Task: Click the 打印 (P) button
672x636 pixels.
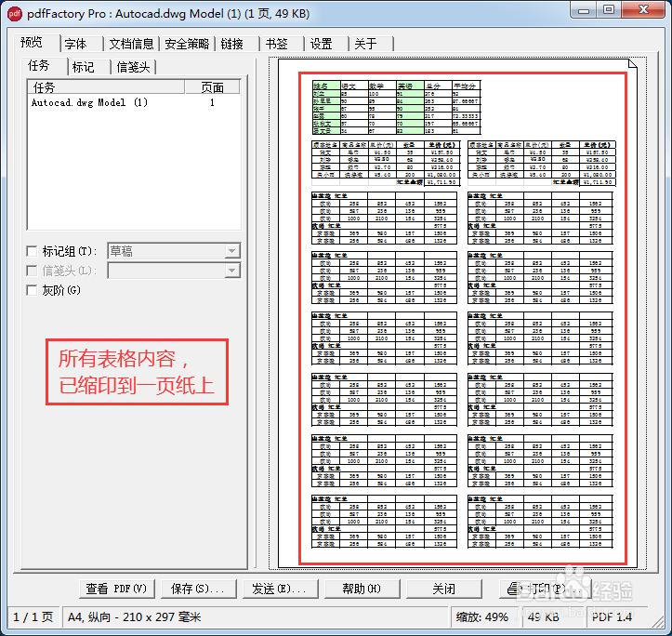Action: tap(546, 589)
